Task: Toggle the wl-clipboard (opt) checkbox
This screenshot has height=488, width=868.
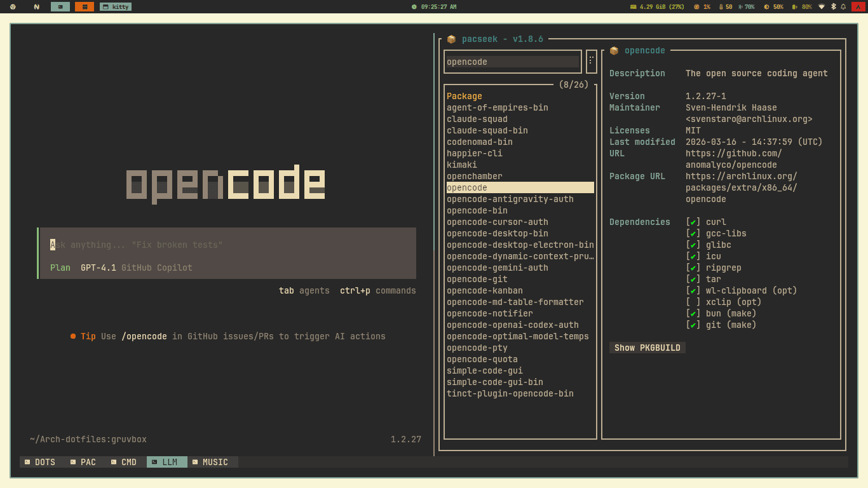Action: [x=693, y=290]
